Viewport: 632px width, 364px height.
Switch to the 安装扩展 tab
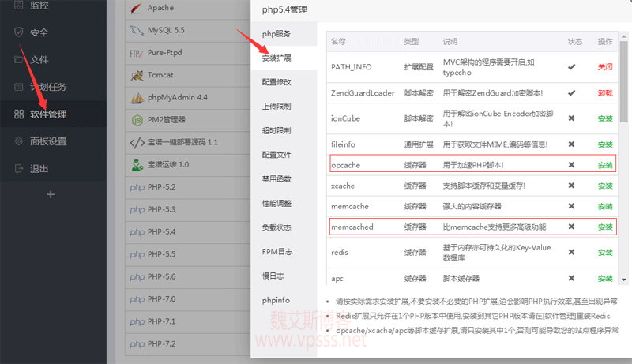[276, 58]
